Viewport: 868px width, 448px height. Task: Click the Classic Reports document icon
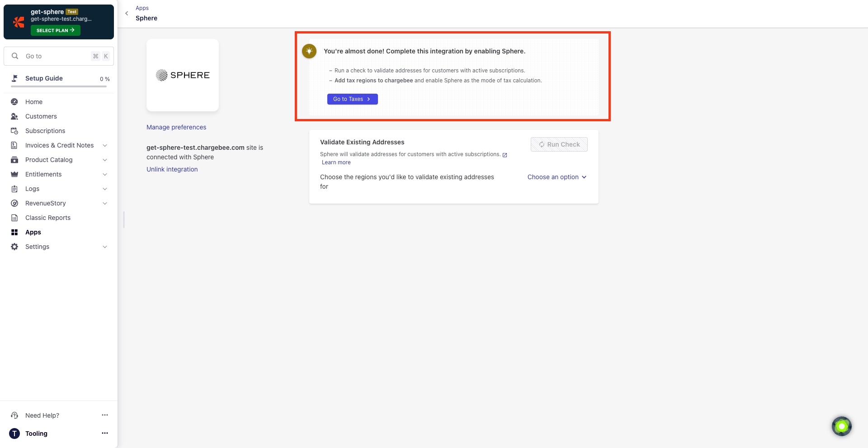coord(14,218)
